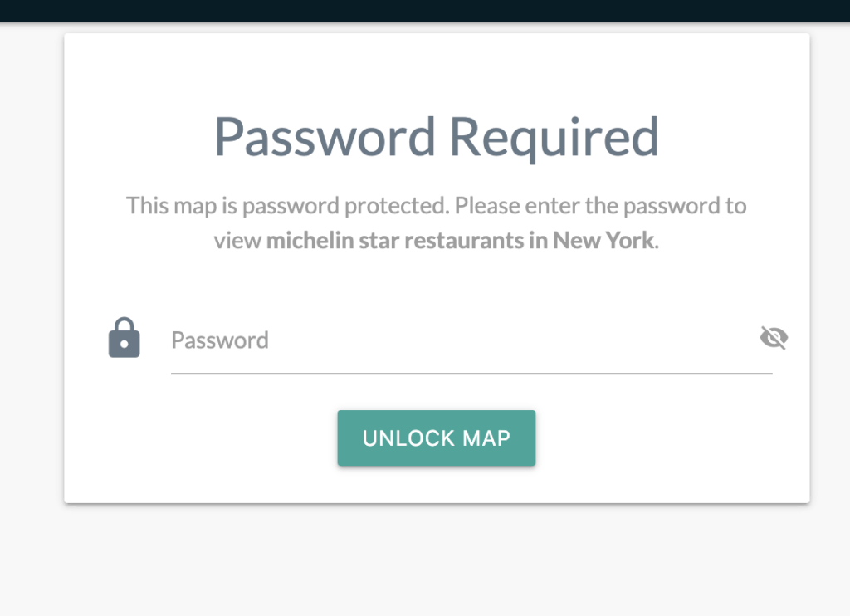This screenshot has width=850, height=616.
Task: Reveal hidden password characters via the eye-slash icon
Action: [x=774, y=338]
